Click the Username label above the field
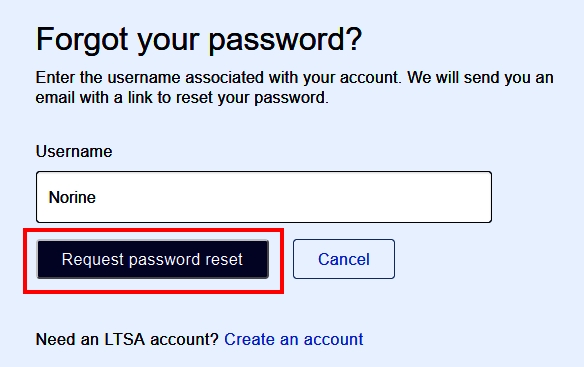The image size is (584, 367). pyautogui.click(x=74, y=152)
